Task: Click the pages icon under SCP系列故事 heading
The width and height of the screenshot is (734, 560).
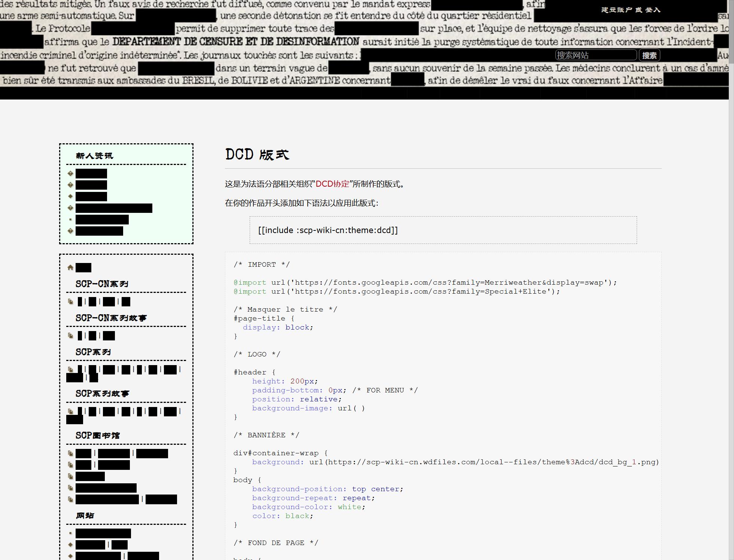Action: [70, 411]
